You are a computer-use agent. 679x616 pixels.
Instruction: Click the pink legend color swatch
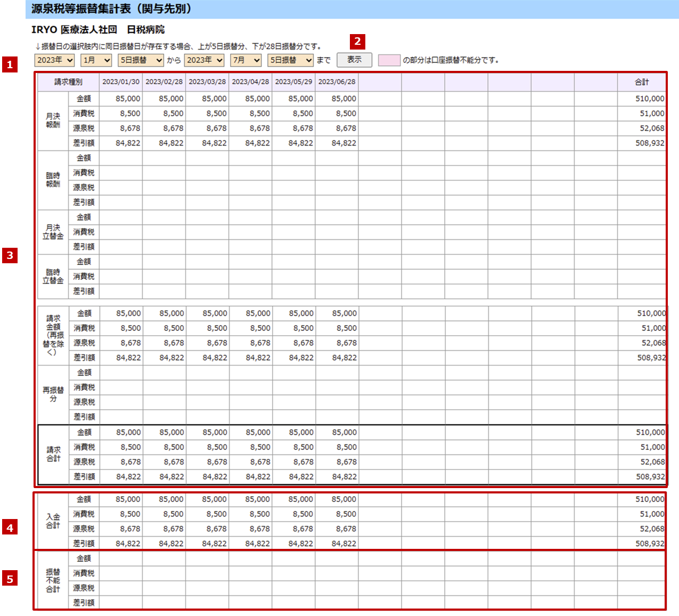pyautogui.click(x=389, y=60)
